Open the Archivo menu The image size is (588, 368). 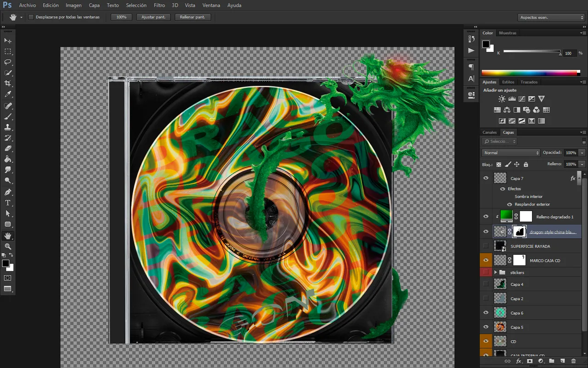(x=28, y=6)
